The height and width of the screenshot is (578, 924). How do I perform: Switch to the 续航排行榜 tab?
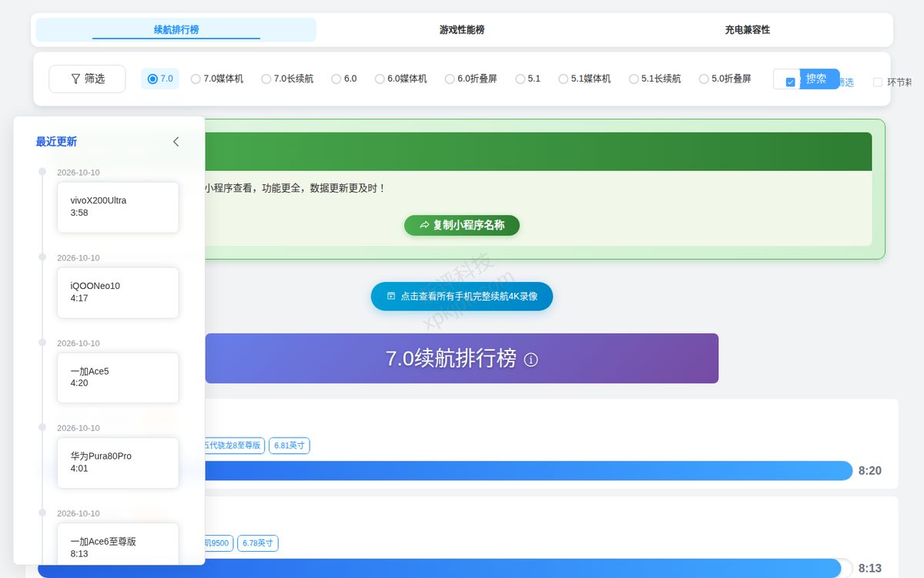(176, 29)
